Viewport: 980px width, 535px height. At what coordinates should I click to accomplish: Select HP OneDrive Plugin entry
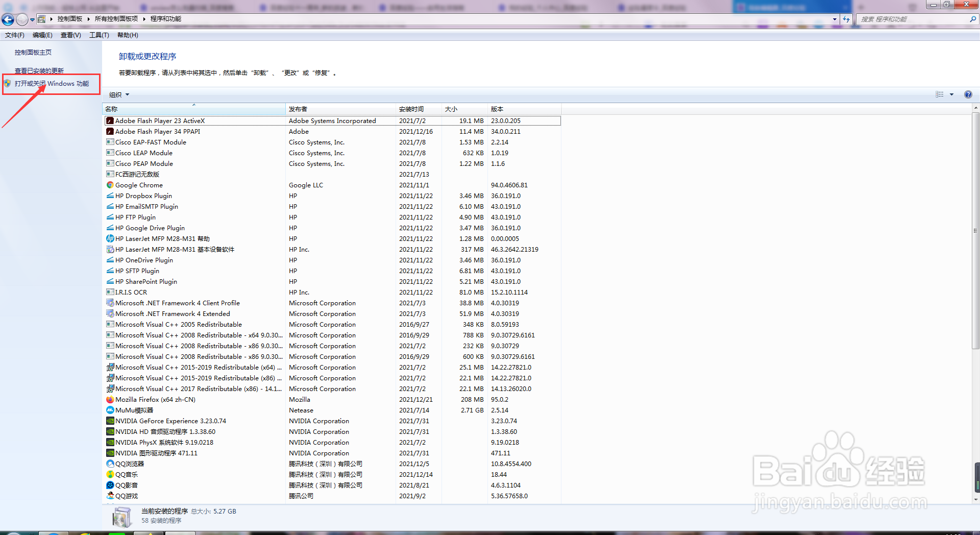point(333,260)
